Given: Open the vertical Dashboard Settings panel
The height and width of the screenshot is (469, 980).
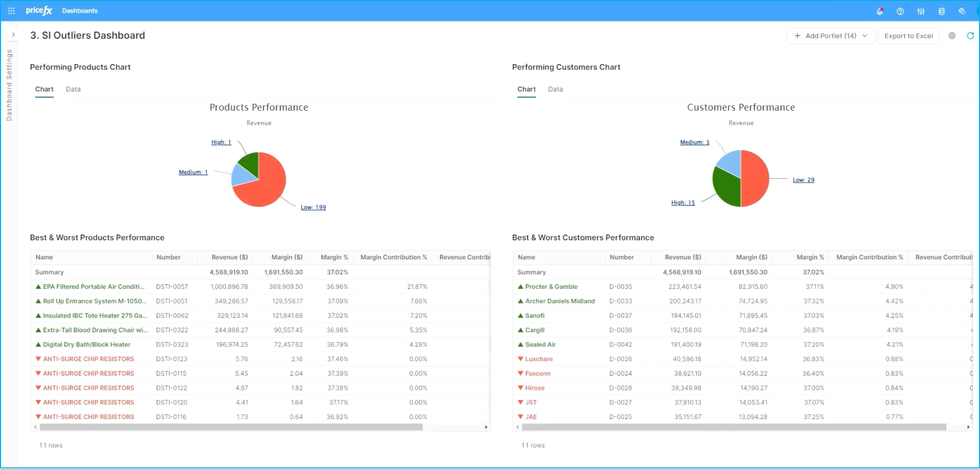Looking at the screenshot, I should pos(9,85).
